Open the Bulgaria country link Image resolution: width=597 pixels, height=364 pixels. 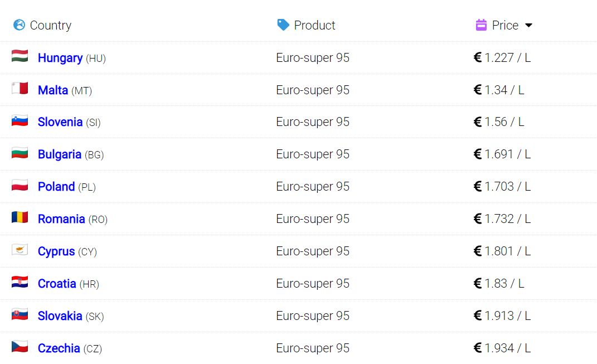point(60,154)
